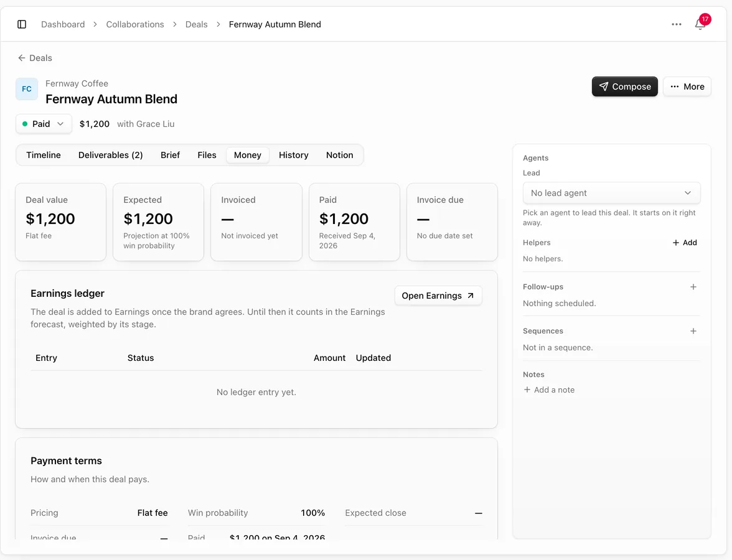The image size is (732, 560).
Task: Click the Expected close label
Action: coord(376,513)
